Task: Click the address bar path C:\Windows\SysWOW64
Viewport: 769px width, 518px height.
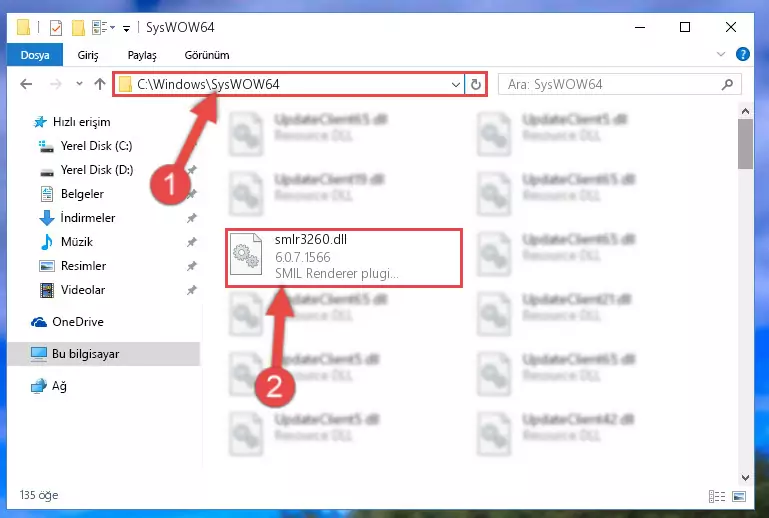Action: [x=208, y=84]
